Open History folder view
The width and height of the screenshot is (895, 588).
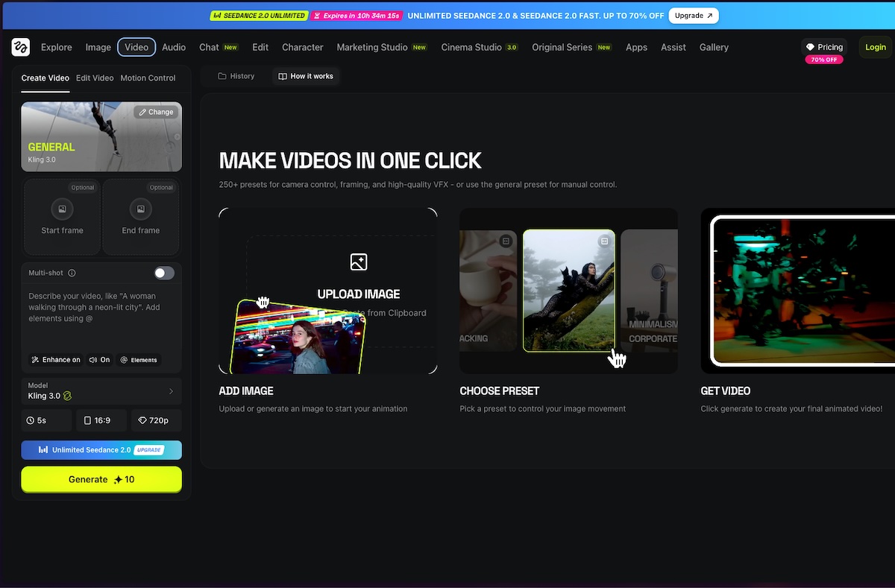coord(236,76)
